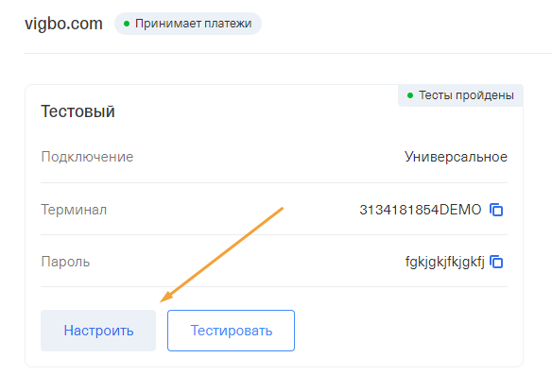Screen dimensions: 552x392
Task: Click the Универсальное connection value
Action: (x=456, y=157)
